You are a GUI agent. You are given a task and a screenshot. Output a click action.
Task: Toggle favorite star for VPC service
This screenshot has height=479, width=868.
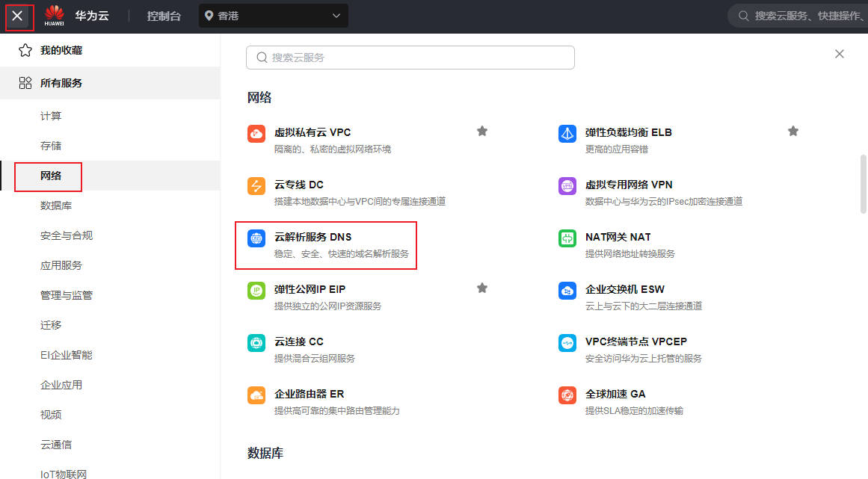(482, 132)
